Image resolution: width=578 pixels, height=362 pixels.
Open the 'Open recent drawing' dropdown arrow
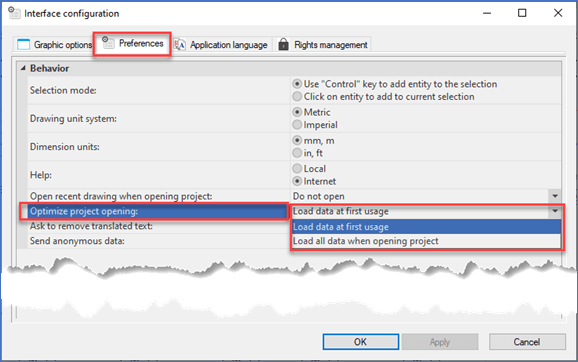[x=555, y=196]
